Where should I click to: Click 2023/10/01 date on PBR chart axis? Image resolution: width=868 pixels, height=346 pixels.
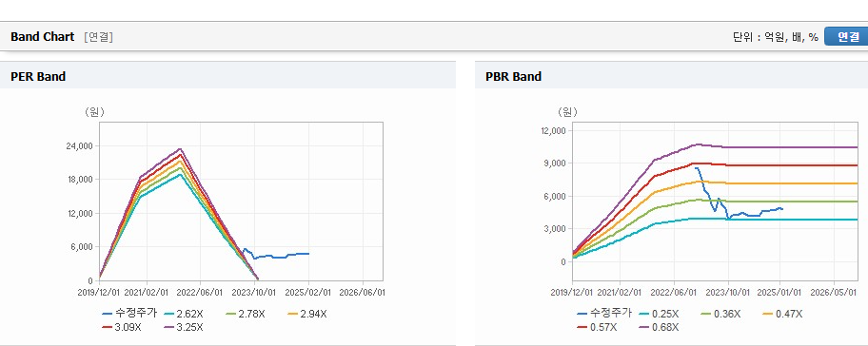pos(728,292)
